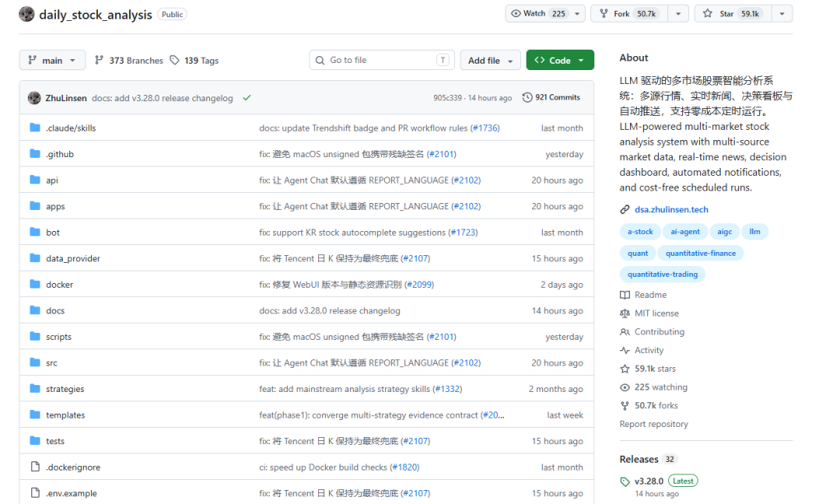Open the .claude/skills folder icon
The image size is (840, 504).
(35, 128)
